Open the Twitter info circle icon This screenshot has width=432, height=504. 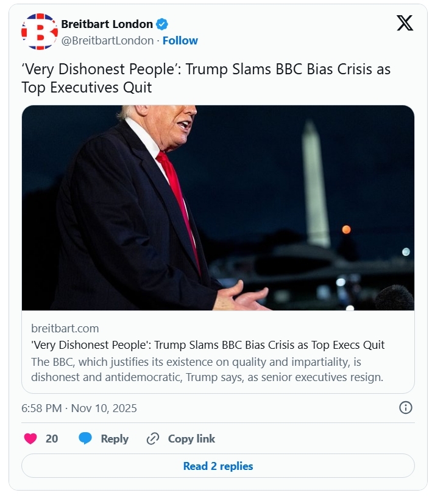tap(406, 408)
